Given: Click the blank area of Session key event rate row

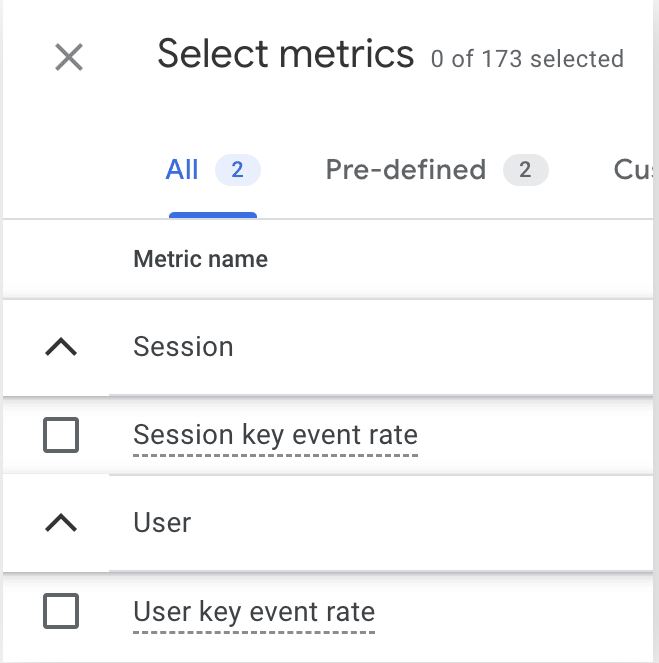Looking at the screenshot, I should 536,435.
